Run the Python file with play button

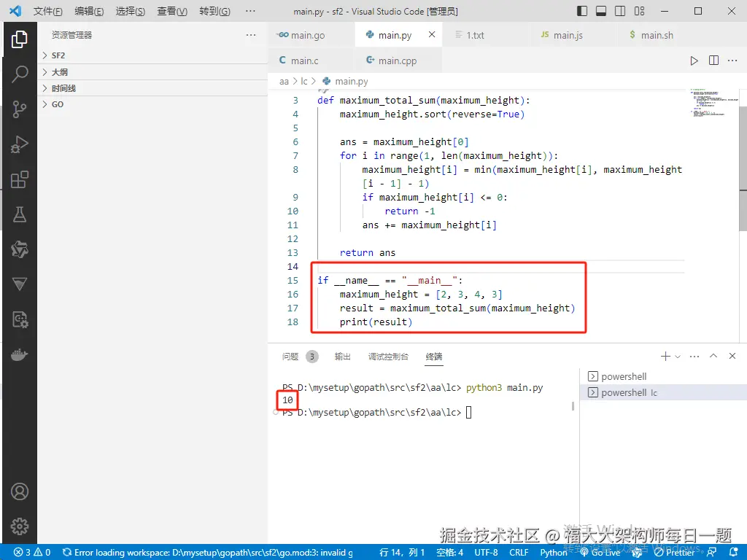694,61
